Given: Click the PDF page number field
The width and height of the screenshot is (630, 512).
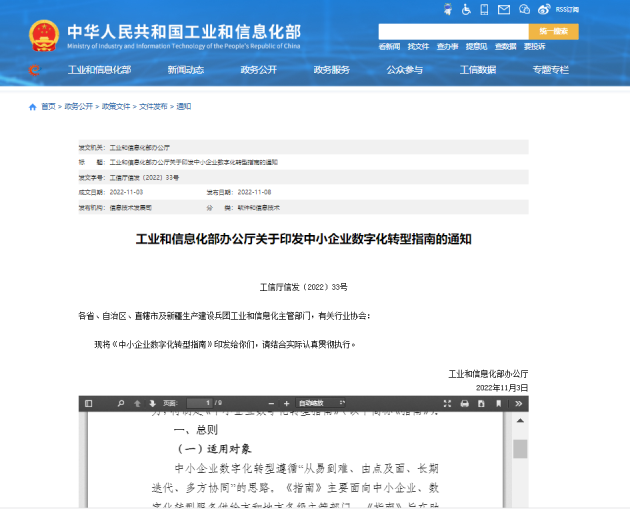Looking at the screenshot, I should click(200, 403).
